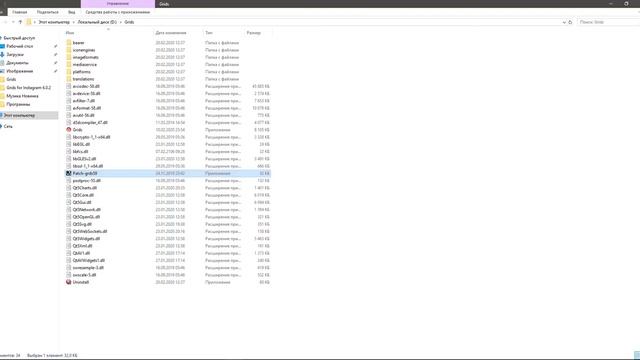Image resolution: width=640 pixels, height=360 pixels.
Task: Select the QtAVWidgets1.dll file name
Action: (89, 260)
